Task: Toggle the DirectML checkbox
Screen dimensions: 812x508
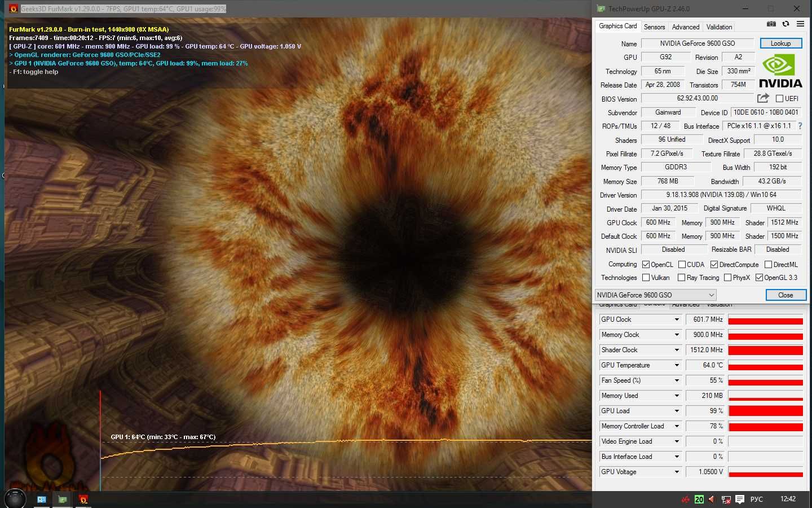Action: (x=768, y=264)
